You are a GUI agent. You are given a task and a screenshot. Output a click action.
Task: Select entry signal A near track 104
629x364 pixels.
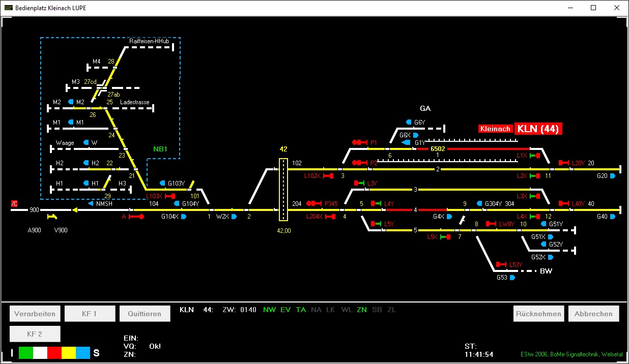point(136,217)
